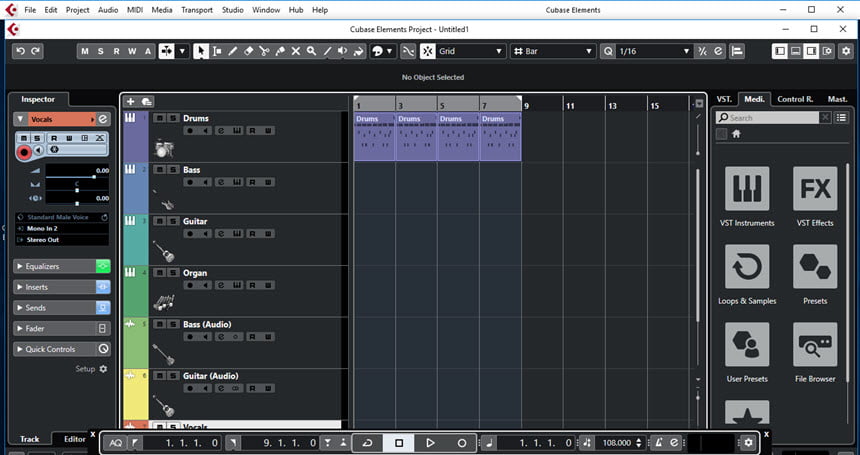This screenshot has height=455, width=860.
Task: Open the Studio menu
Action: click(x=233, y=10)
